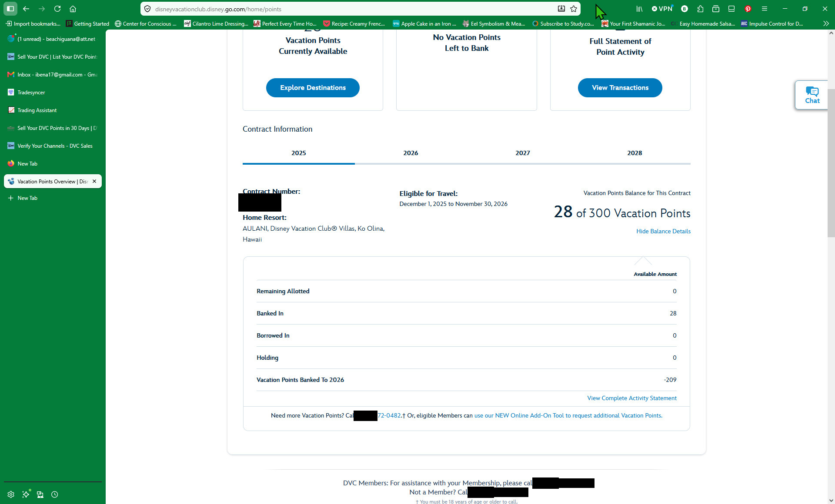Open the VPN toolbar button
Viewport: 835px width, 504px height.
click(662, 9)
